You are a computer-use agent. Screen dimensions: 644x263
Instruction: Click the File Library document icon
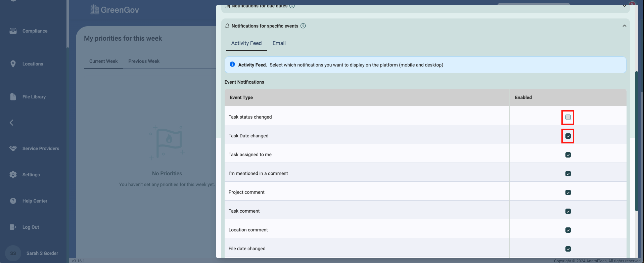click(13, 97)
